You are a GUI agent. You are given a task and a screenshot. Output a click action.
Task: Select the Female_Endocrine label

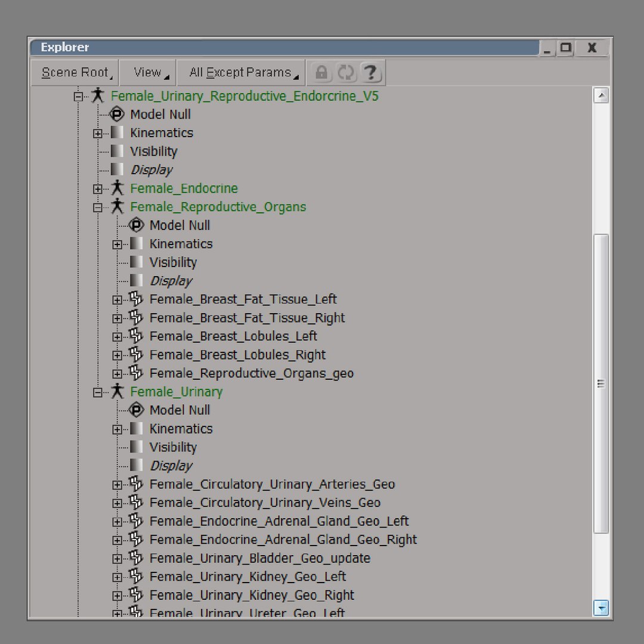(x=184, y=188)
